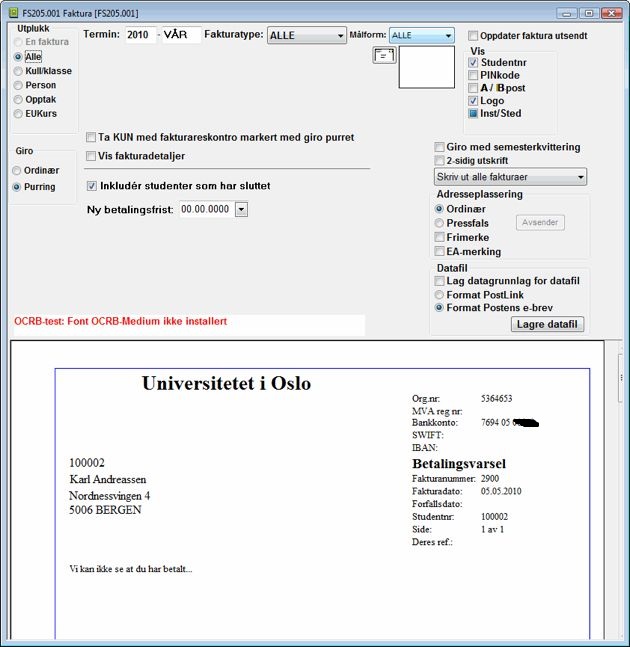Screen dimensions: 630x647
Task: Click the Side value 1 av 1
Action: [492, 530]
